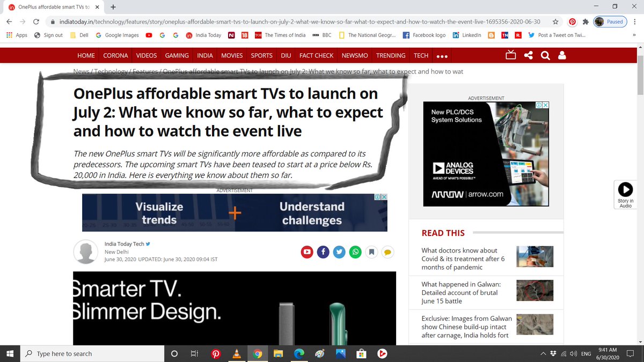Share the article using the Twitter icon
The image size is (644, 362).
pyautogui.click(x=339, y=252)
